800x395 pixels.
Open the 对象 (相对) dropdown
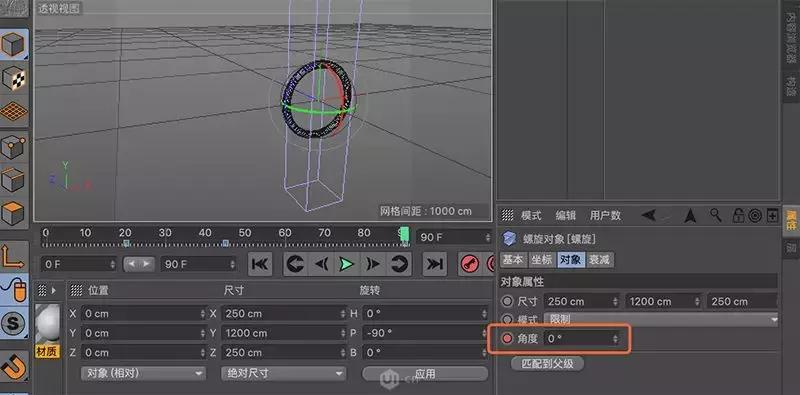tap(143, 373)
